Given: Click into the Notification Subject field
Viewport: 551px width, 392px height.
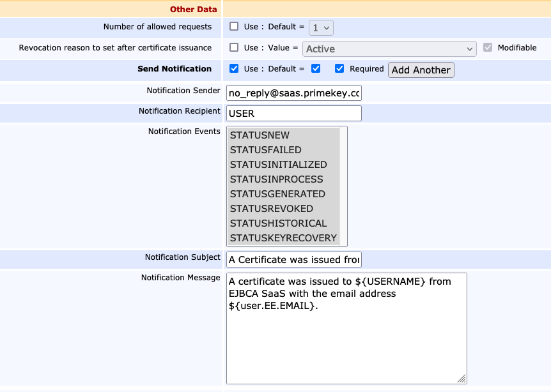Looking at the screenshot, I should coord(294,260).
